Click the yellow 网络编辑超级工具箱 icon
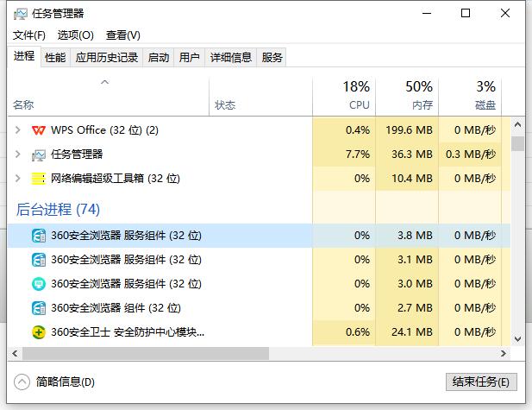Screen dimensions: 532x410 (x=38, y=179)
